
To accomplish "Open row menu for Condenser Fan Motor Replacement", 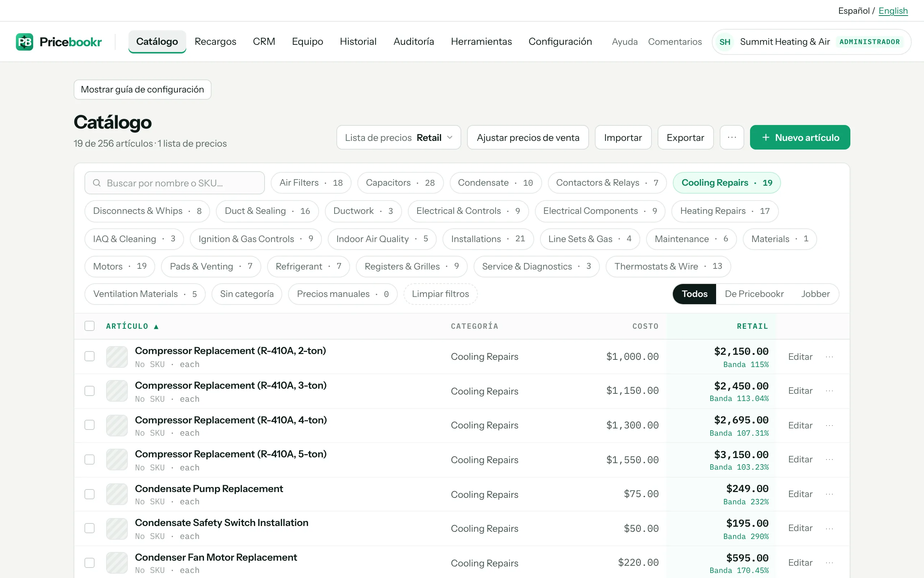I will (829, 562).
